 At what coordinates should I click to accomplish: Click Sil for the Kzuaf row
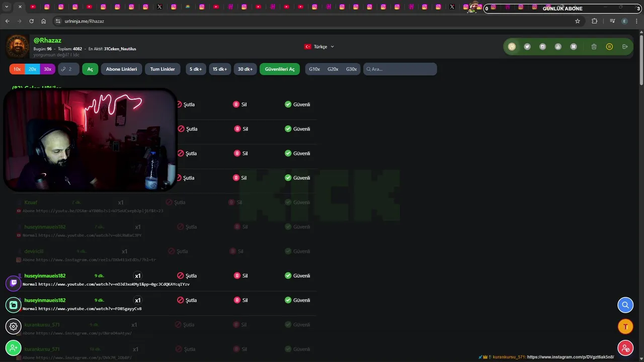[235, 202]
